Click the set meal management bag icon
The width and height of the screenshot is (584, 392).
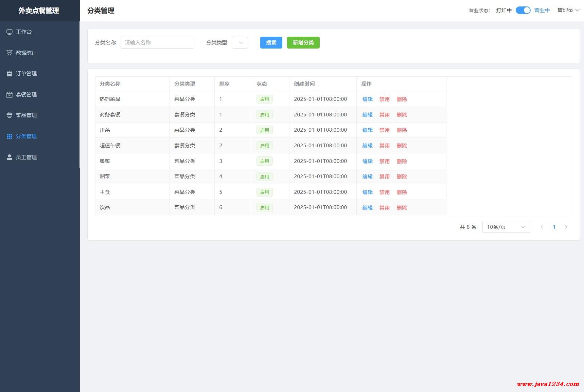[10, 95]
